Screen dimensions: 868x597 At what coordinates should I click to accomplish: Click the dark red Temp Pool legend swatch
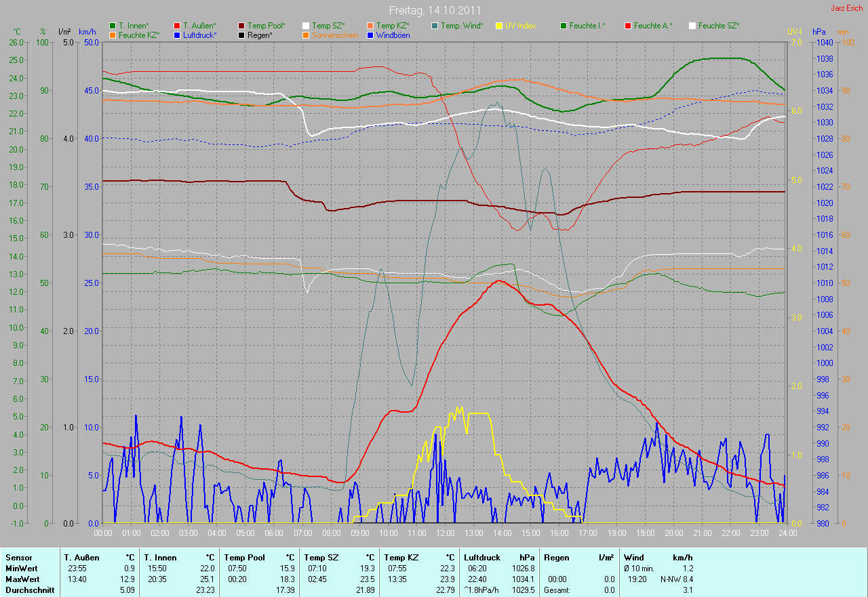241,26
